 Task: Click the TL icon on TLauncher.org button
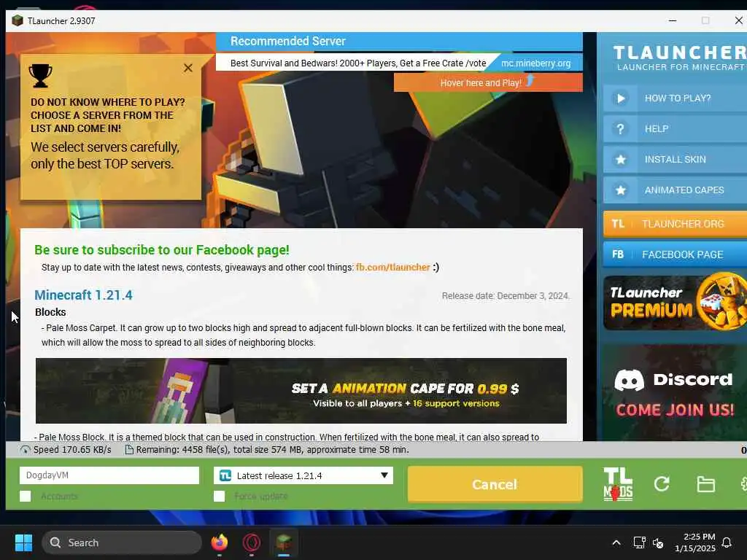click(618, 224)
